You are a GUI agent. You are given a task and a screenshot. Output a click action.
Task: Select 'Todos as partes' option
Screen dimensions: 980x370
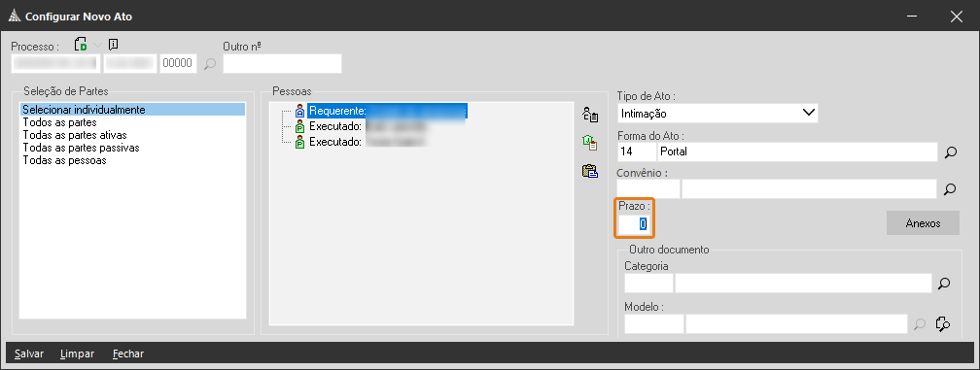(x=59, y=122)
